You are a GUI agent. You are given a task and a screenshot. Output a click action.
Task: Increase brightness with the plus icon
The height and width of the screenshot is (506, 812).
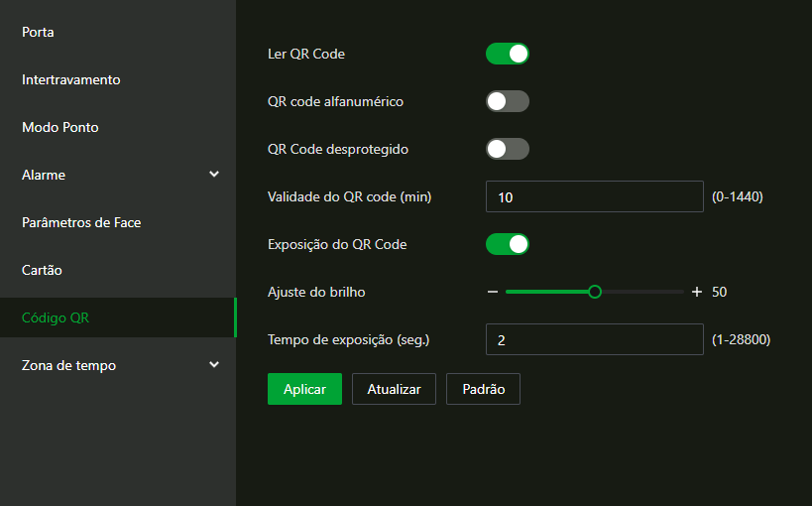[697, 292]
